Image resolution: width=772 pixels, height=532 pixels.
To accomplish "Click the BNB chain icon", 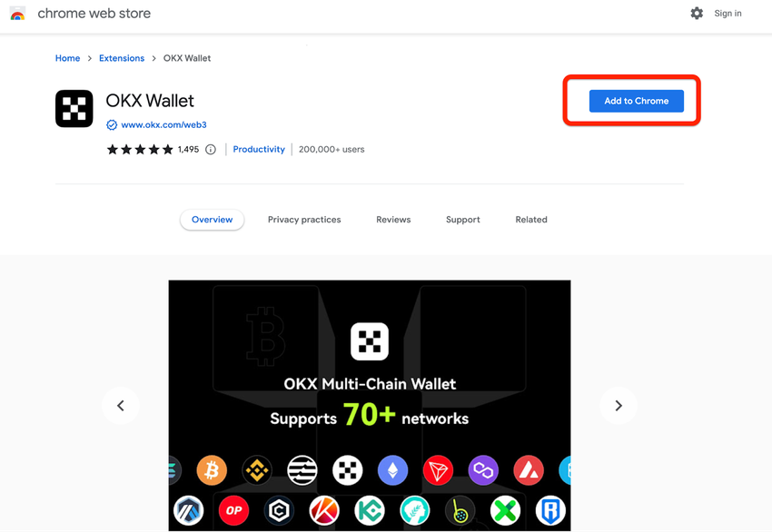I will 257,470.
